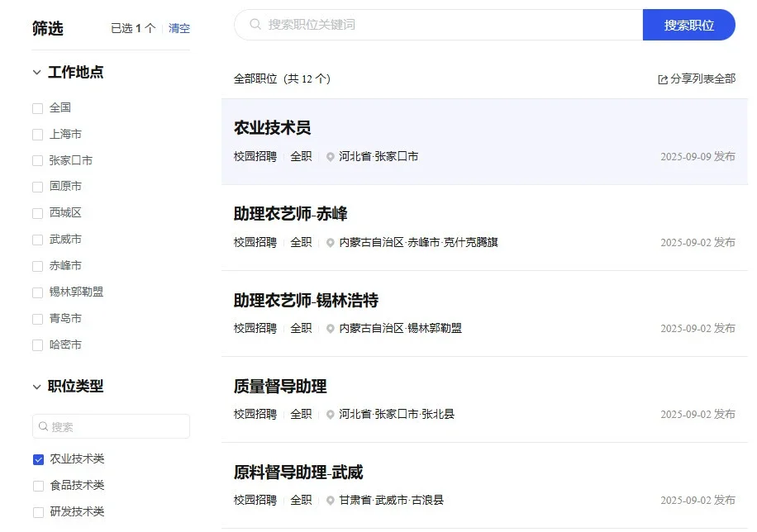This screenshot has height=532, width=757.
Task: Tick the 赤峰市 checkbox
Action: point(38,266)
